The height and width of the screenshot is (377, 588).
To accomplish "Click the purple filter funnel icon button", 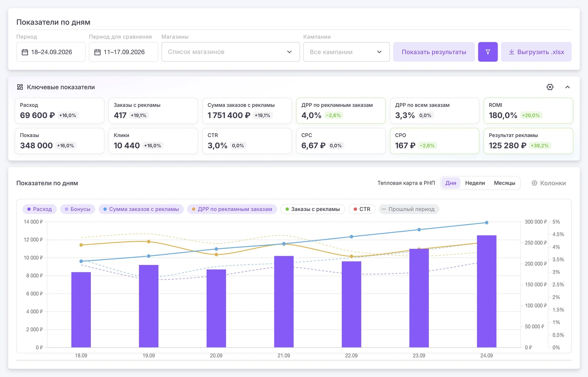I will point(488,52).
